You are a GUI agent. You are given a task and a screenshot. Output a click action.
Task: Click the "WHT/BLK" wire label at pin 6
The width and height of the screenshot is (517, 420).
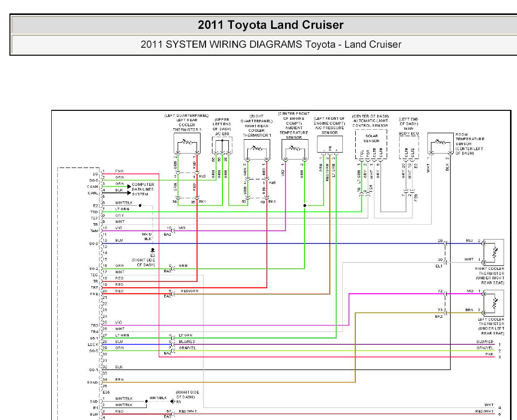[123, 203]
